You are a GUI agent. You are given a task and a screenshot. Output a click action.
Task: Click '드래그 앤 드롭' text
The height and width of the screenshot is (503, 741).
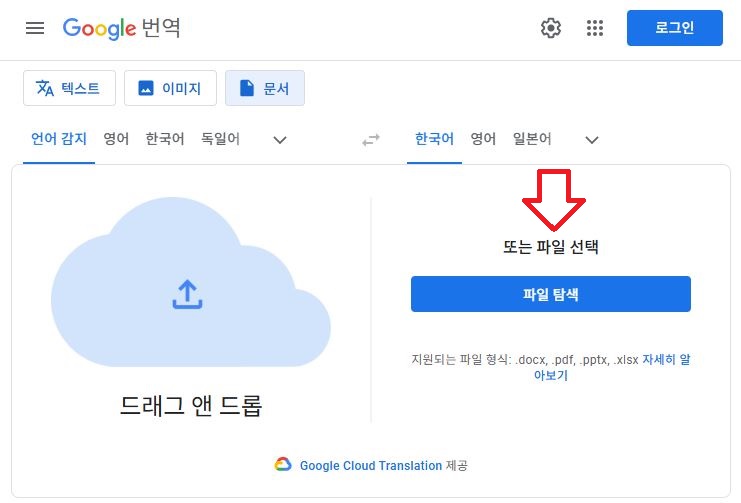tap(191, 406)
